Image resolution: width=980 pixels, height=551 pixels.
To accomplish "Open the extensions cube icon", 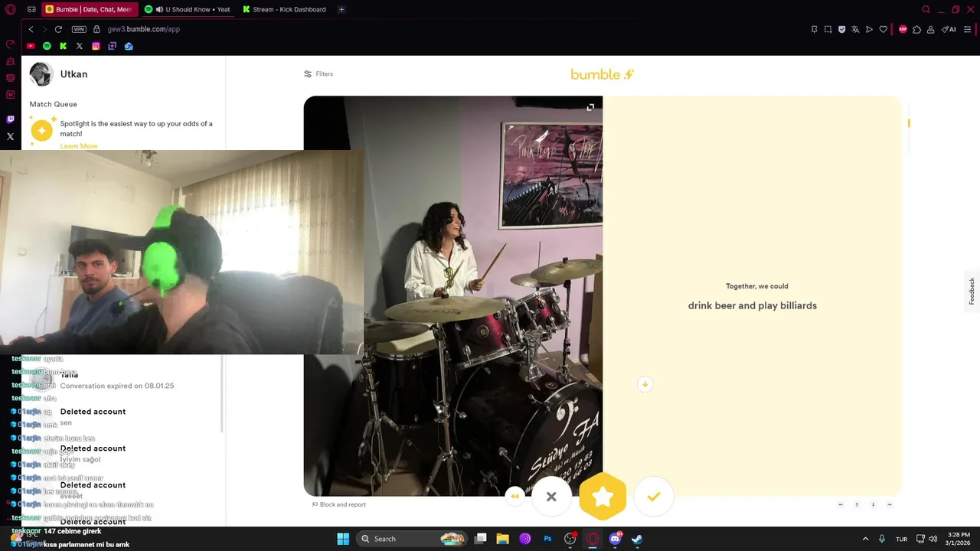I will [x=916, y=29].
